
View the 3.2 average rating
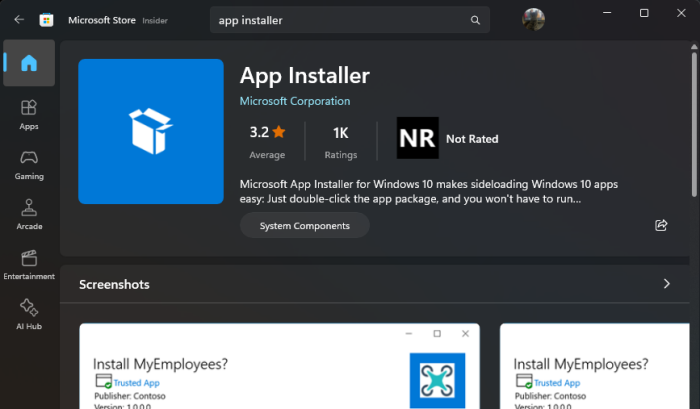click(x=267, y=139)
